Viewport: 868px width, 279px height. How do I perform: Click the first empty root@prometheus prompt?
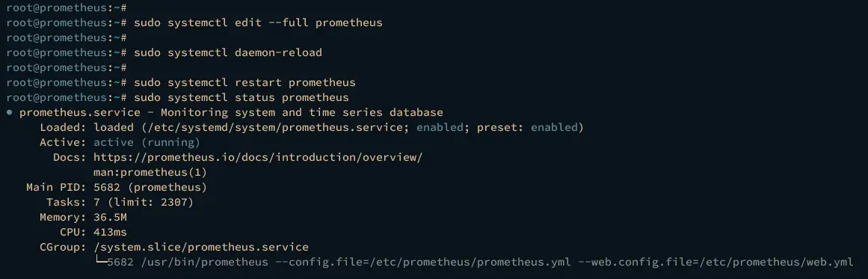67,8
